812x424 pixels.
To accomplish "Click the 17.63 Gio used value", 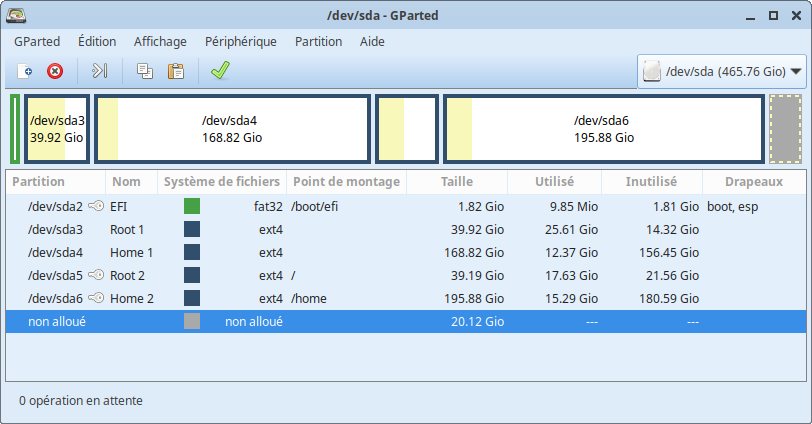I will pos(571,275).
